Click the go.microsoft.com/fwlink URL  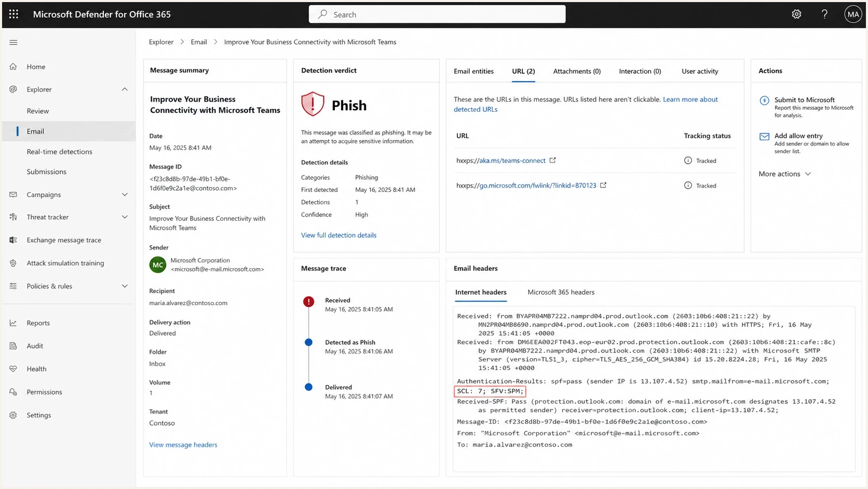tap(537, 186)
